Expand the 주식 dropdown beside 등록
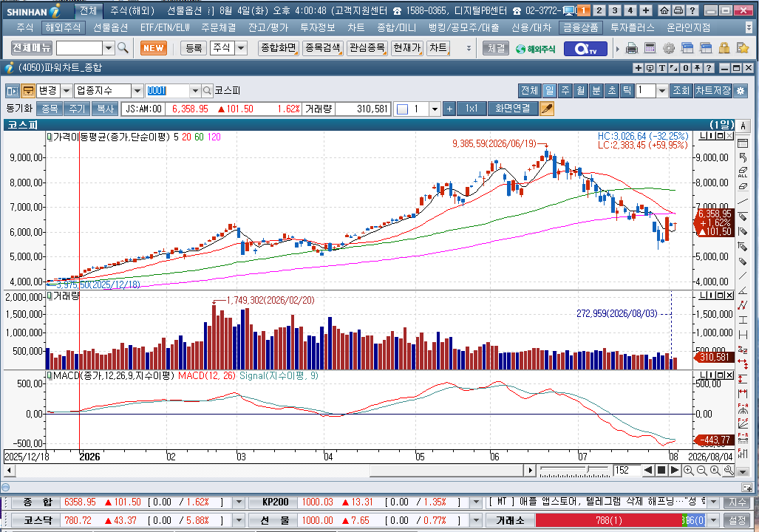 (241, 48)
